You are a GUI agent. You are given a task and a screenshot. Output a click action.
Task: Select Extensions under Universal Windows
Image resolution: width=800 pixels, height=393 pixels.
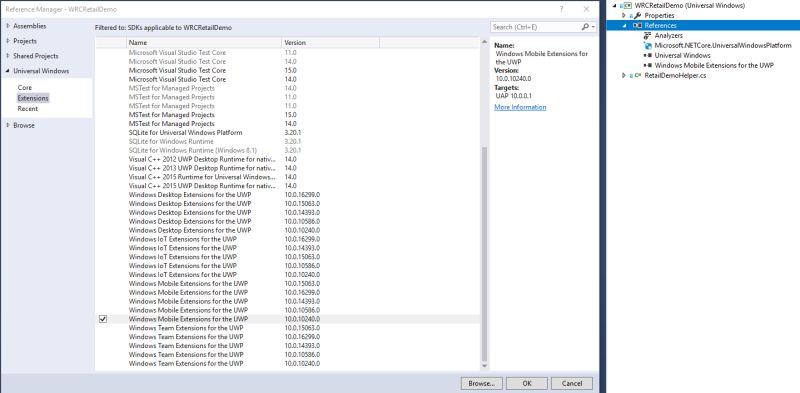pos(33,98)
